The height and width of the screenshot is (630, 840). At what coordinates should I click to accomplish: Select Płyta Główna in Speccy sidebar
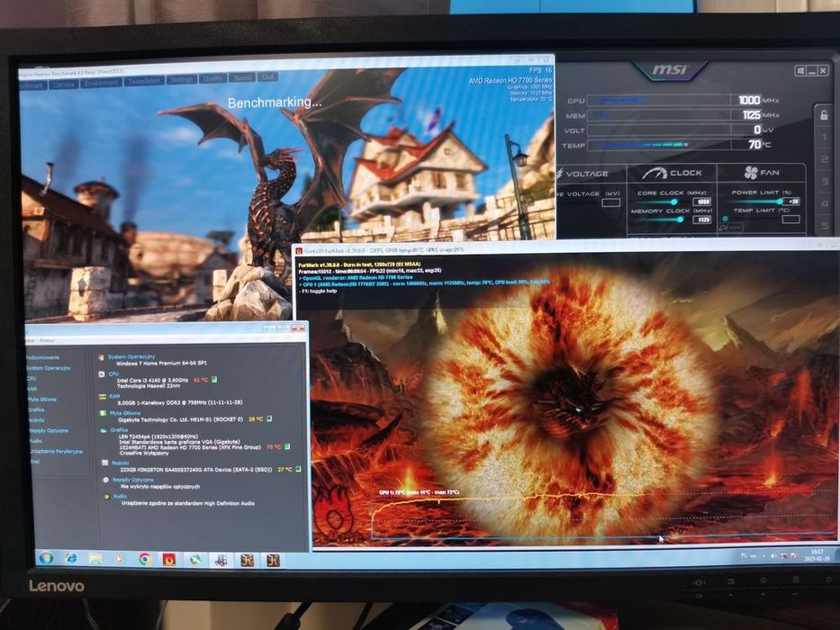pos(41,400)
